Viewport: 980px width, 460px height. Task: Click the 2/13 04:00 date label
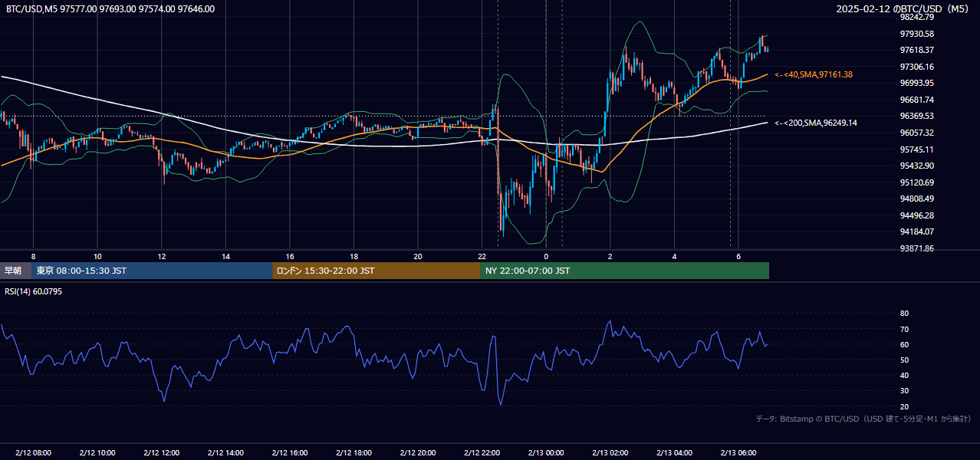(674, 452)
